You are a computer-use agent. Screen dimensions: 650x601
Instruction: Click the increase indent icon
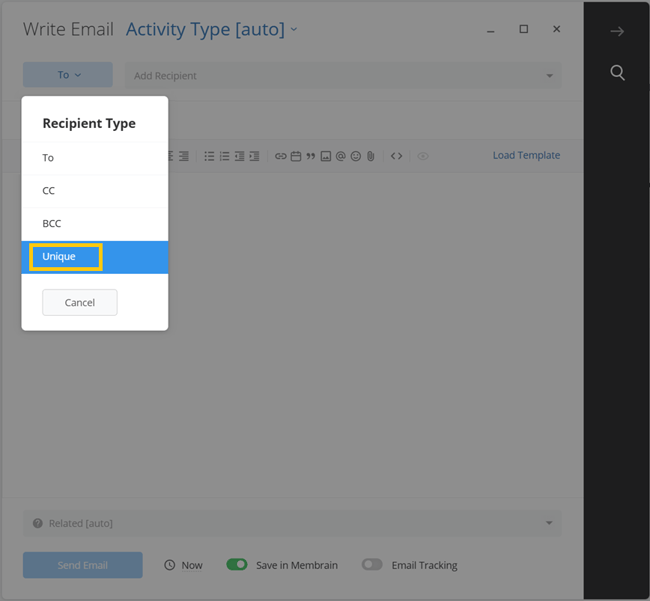coord(254,156)
